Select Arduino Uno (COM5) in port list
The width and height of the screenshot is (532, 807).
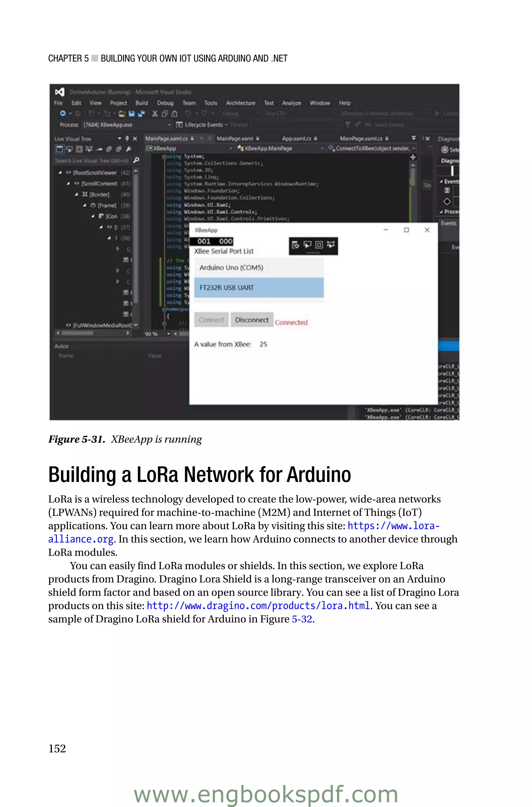tap(259, 268)
